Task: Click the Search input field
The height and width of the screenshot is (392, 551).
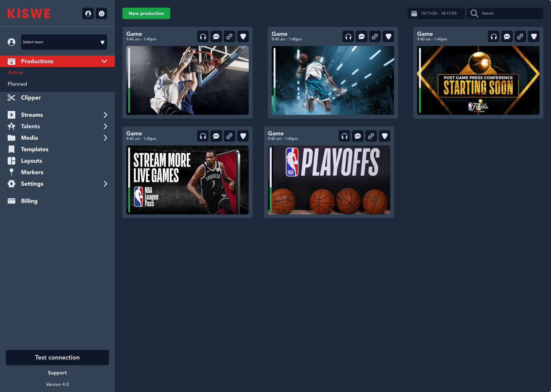Action: point(505,13)
